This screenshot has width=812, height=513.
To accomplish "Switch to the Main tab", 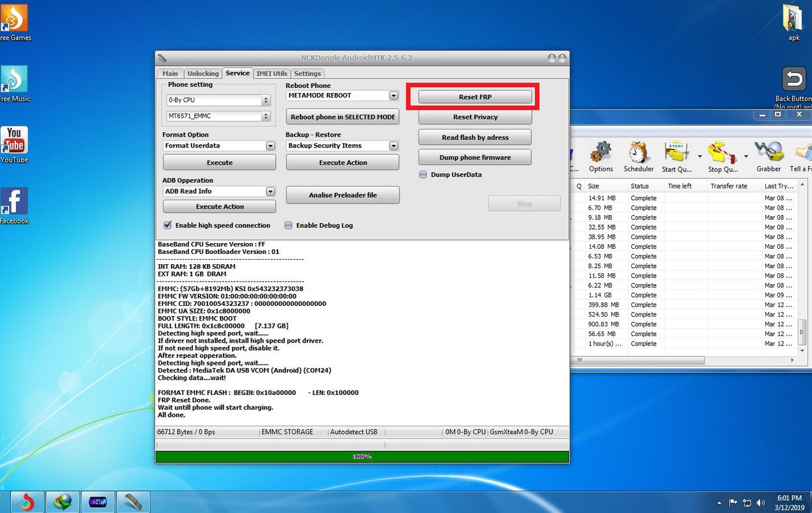I will [x=170, y=74].
